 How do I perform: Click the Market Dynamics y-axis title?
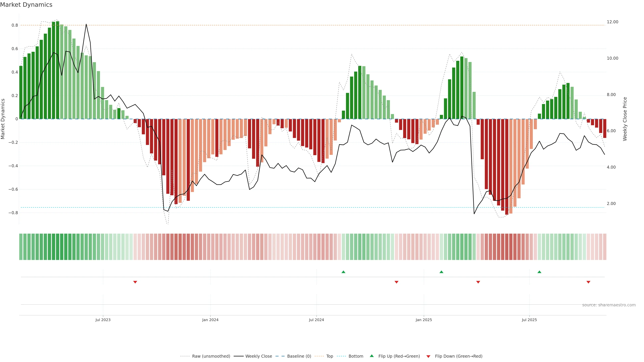(x=3, y=119)
